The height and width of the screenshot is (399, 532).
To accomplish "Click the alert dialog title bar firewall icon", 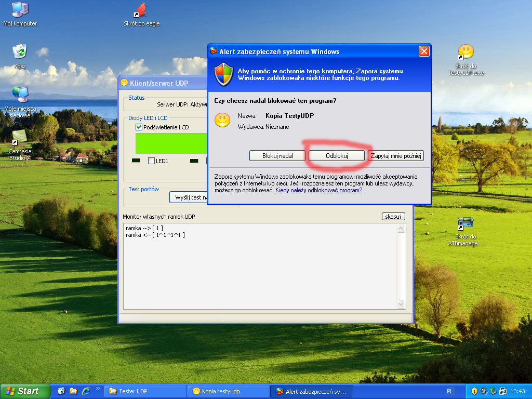I will (214, 51).
